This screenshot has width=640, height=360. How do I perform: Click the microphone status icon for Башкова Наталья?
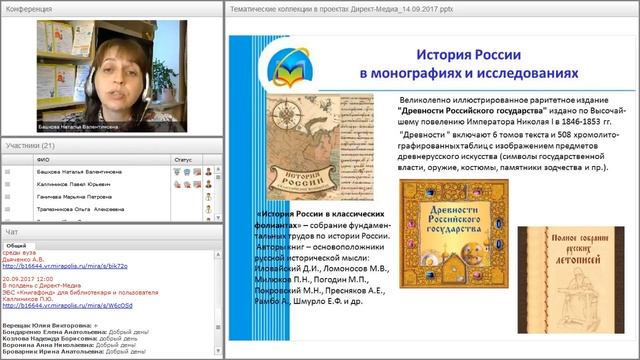[x=177, y=172]
